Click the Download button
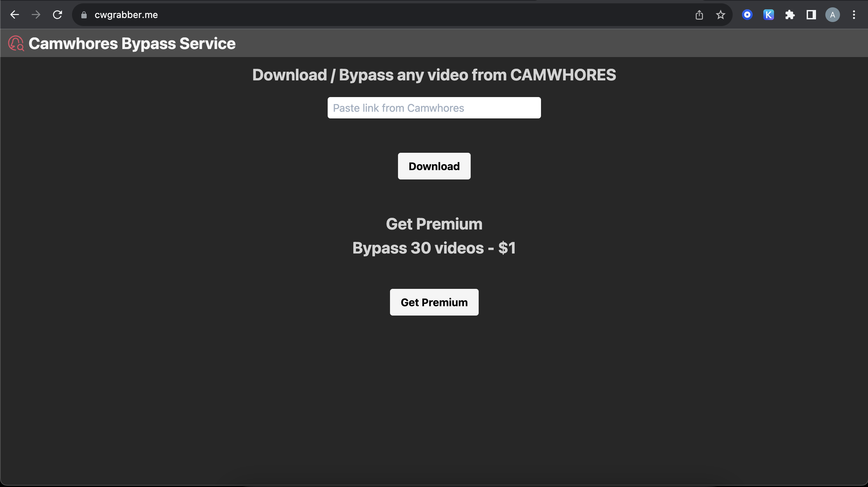The image size is (868, 487). (434, 166)
